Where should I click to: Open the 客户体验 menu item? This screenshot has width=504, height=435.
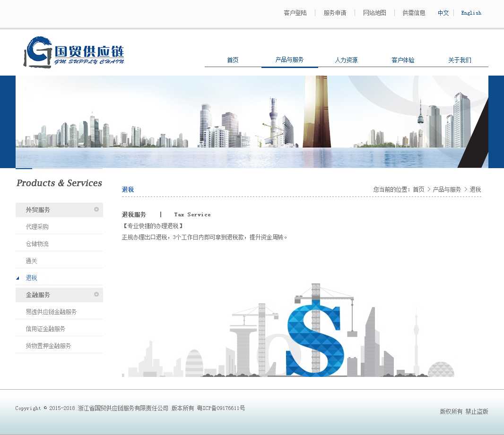pos(403,60)
